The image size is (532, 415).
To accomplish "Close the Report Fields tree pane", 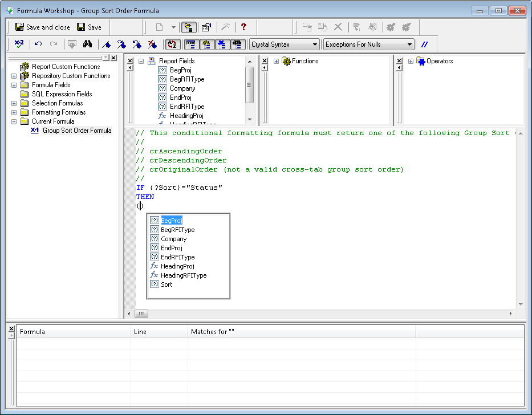I will [130, 61].
